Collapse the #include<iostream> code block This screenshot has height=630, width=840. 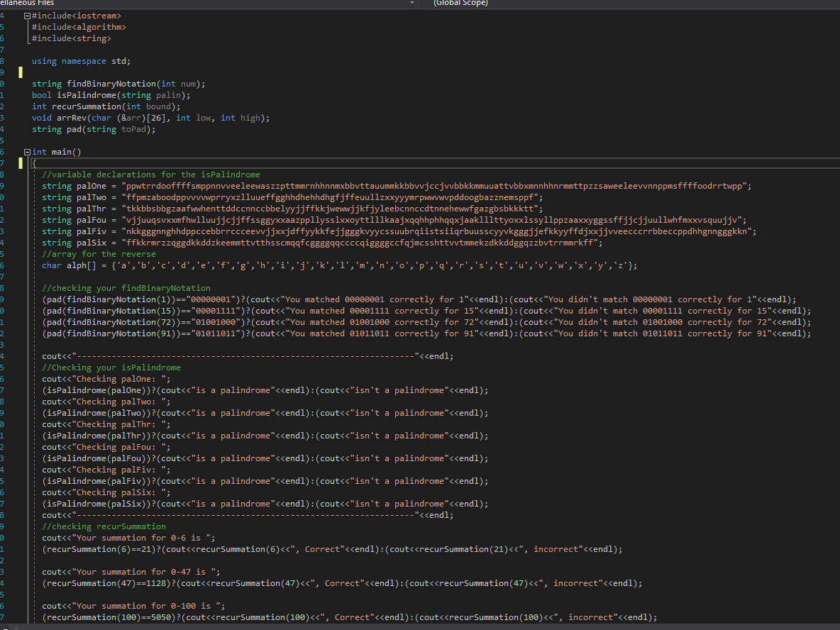(x=27, y=16)
